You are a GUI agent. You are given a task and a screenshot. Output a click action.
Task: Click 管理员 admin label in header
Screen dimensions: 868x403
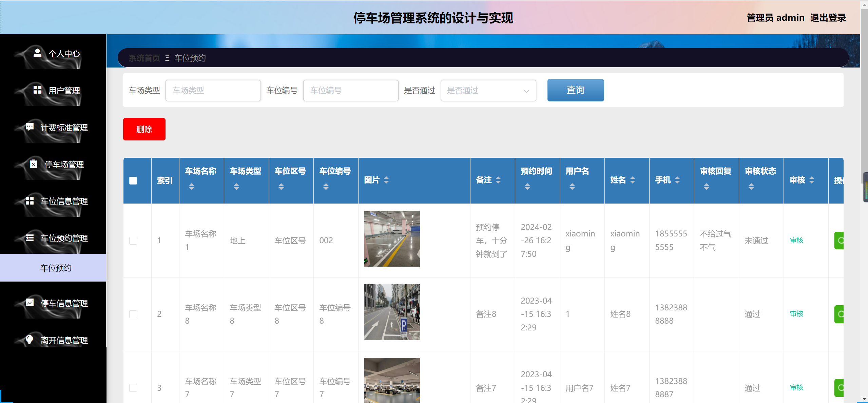click(775, 18)
